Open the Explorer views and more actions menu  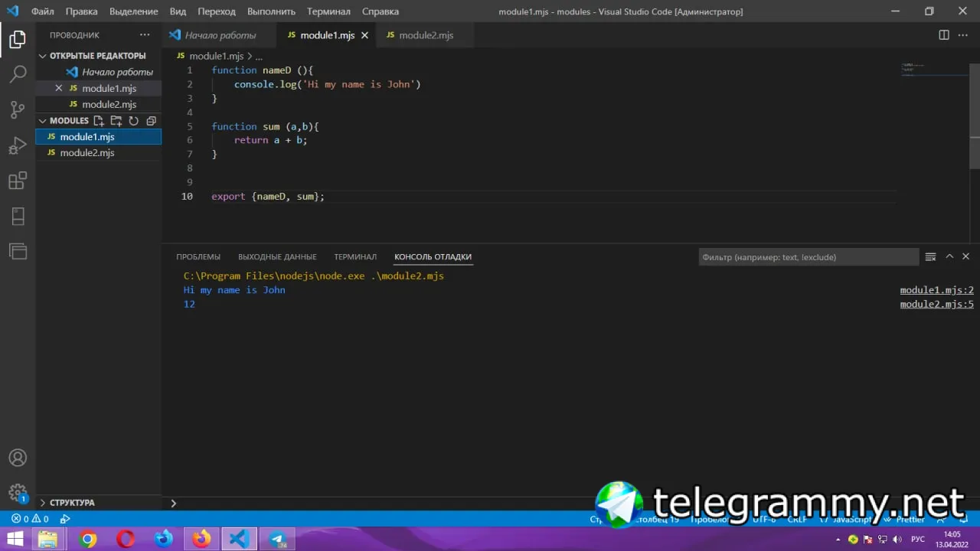coord(145,35)
